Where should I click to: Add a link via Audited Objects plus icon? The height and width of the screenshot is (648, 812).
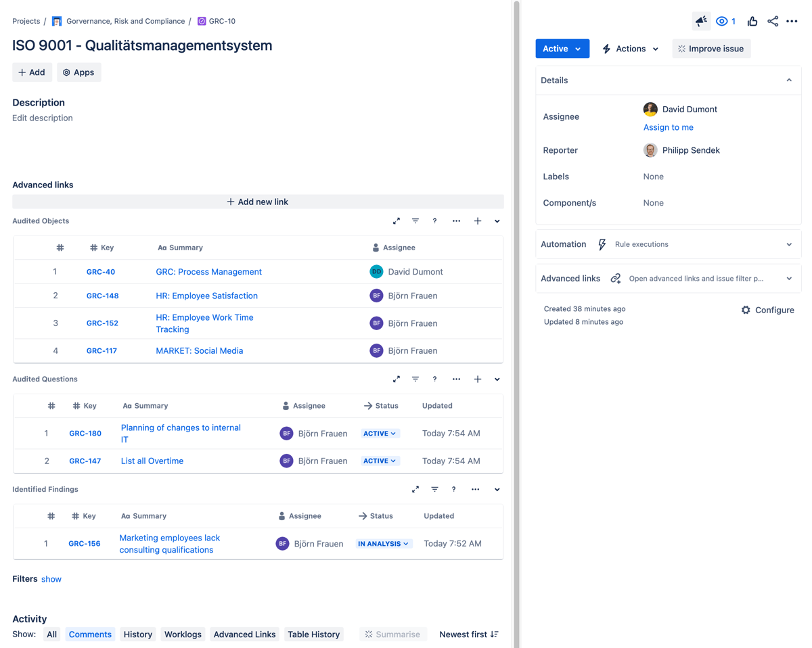[478, 221]
